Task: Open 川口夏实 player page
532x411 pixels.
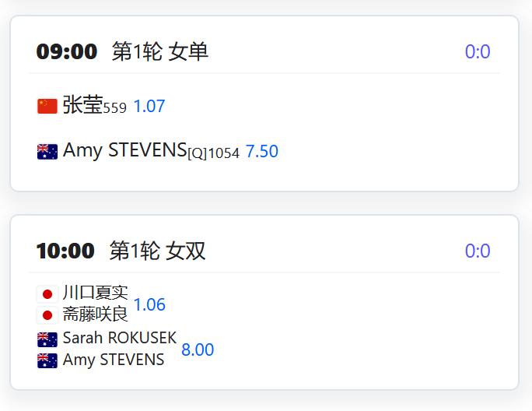Action: pyautogui.click(x=96, y=293)
